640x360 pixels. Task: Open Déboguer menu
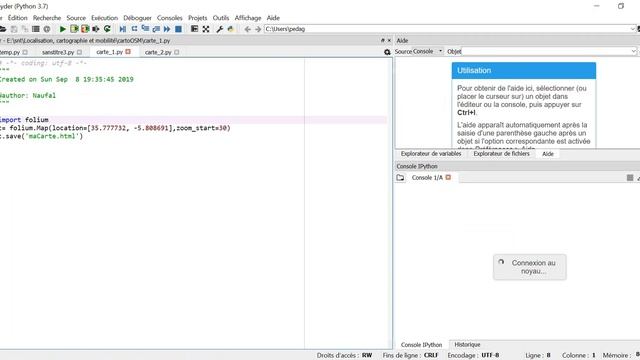[138, 18]
